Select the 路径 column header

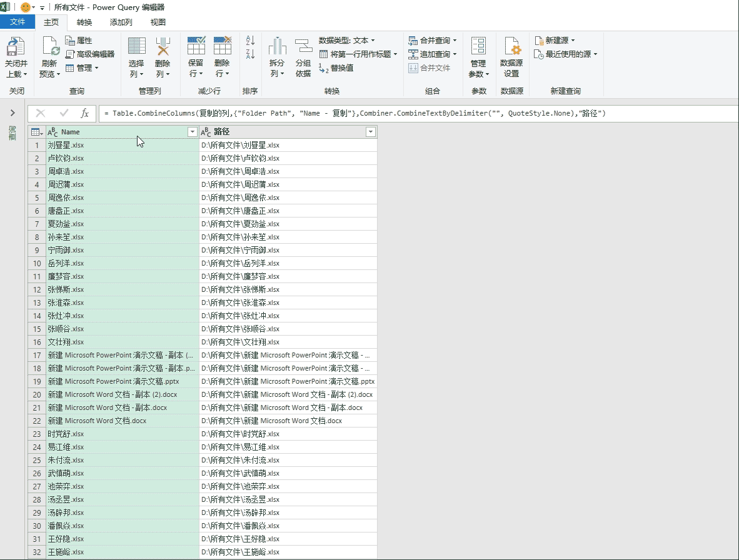[x=288, y=132]
